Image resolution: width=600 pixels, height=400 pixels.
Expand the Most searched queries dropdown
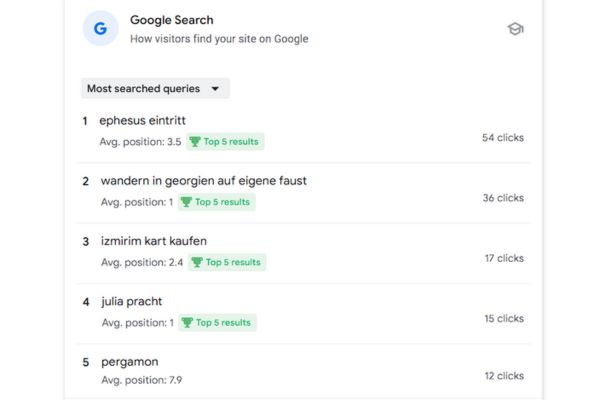[x=155, y=88]
